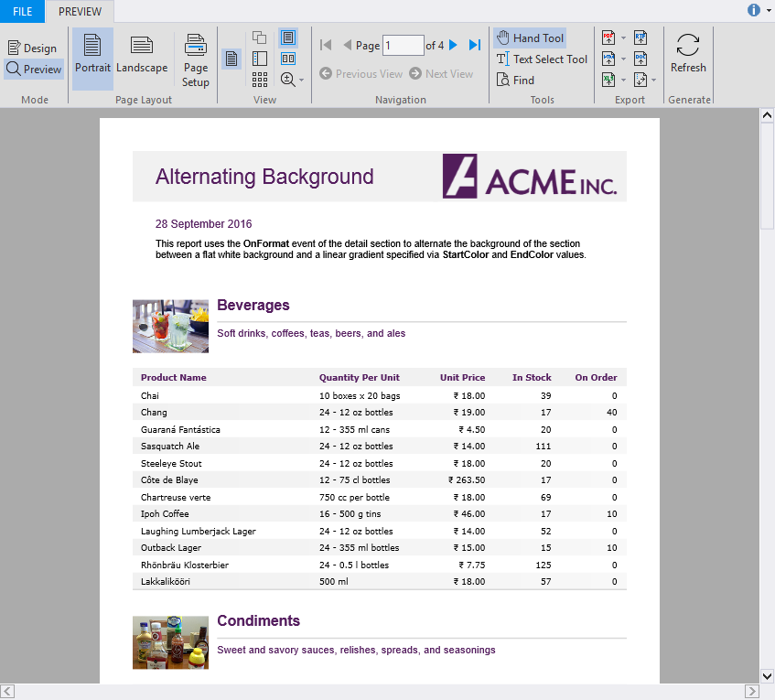The image size is (775, 700).
Task: Export the report to PDF
Action: click(x=608, y=38)
